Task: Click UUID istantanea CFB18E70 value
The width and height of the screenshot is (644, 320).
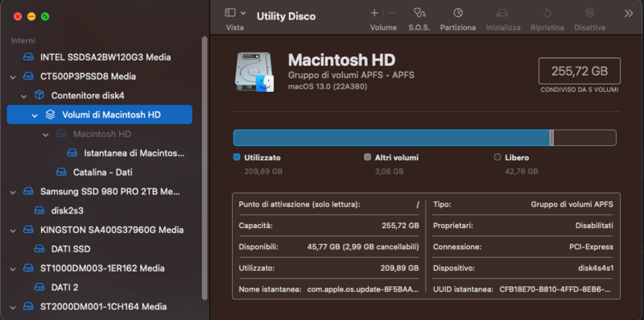Action: coord(555,289)
